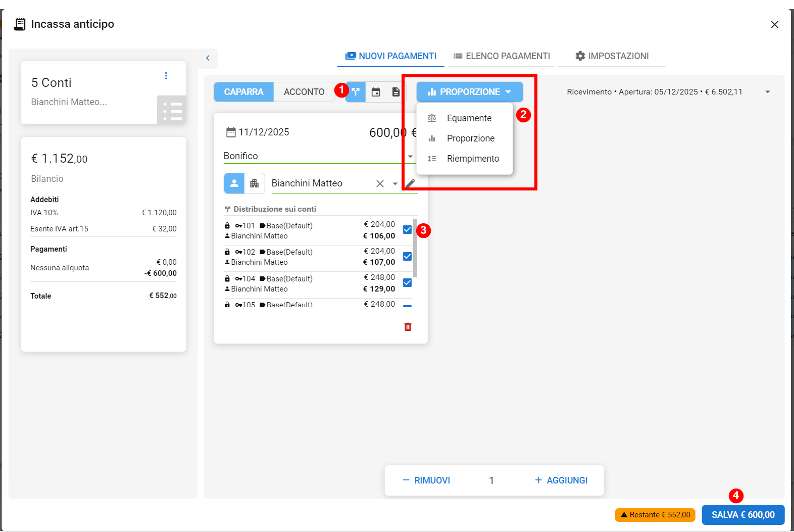Click the Salva € 600,00 button
The height and width of the screenshot is (532, 794).
742,515
